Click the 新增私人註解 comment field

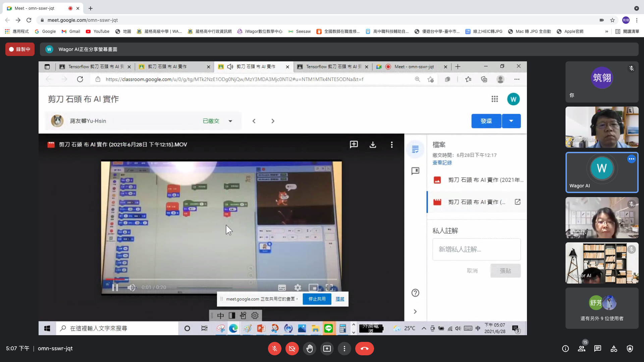476,249
